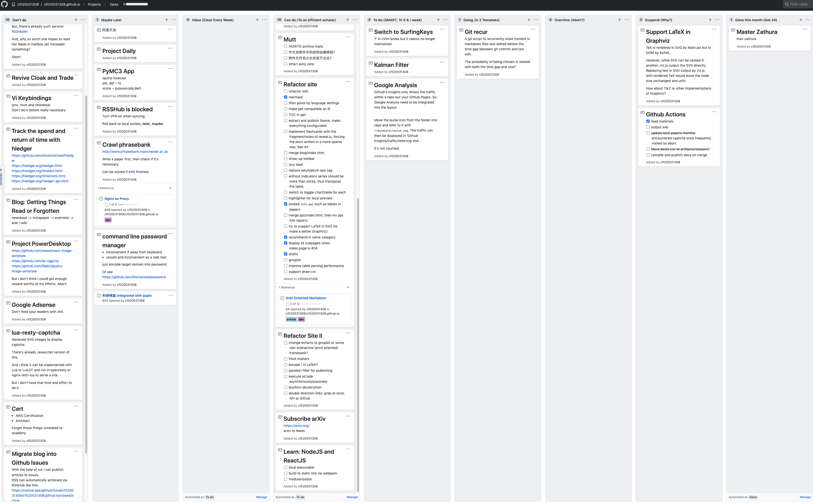Uncheck the mermaid task in Refactor site
This screenshot has height=504, width=813.
(x=285, y=97)
